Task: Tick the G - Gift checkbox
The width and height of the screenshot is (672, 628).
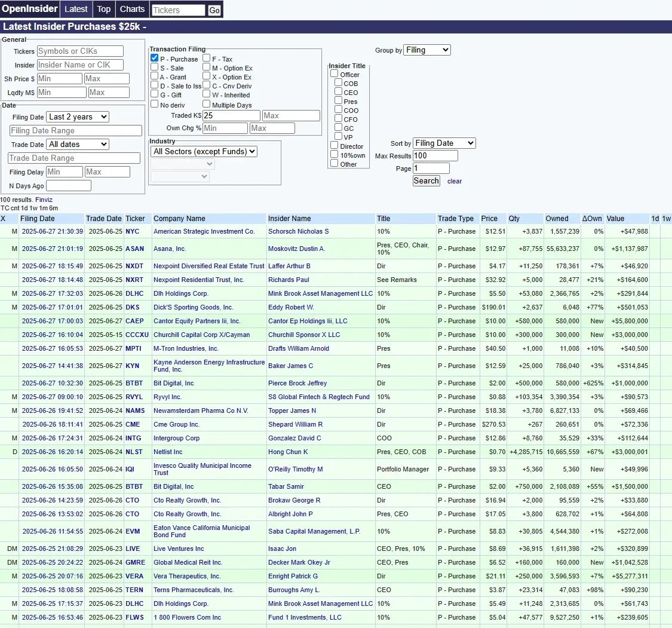Action: pyautogui.click(x=154, y=94)
